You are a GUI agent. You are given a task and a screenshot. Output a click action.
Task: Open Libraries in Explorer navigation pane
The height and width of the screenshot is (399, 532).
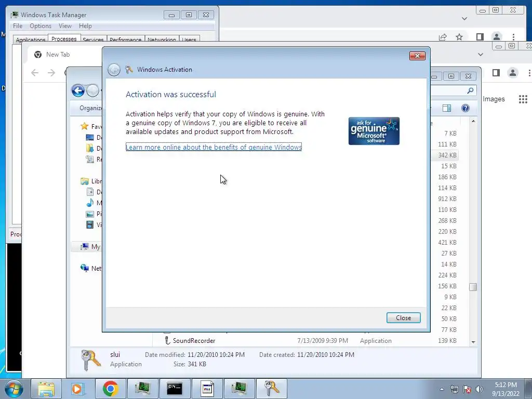(x=91, y=181)
